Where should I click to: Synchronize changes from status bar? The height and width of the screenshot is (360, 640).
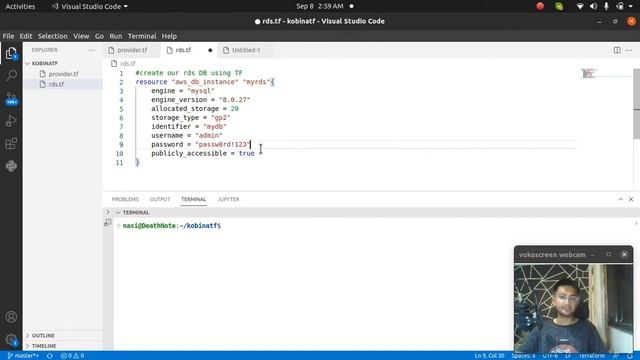[49, 356]
